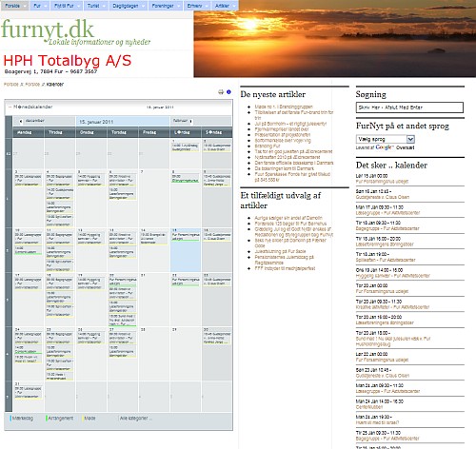Viewport: 476px width, 449px height.
Task: Go to the februar month link
Action: [x=180, y=121]
